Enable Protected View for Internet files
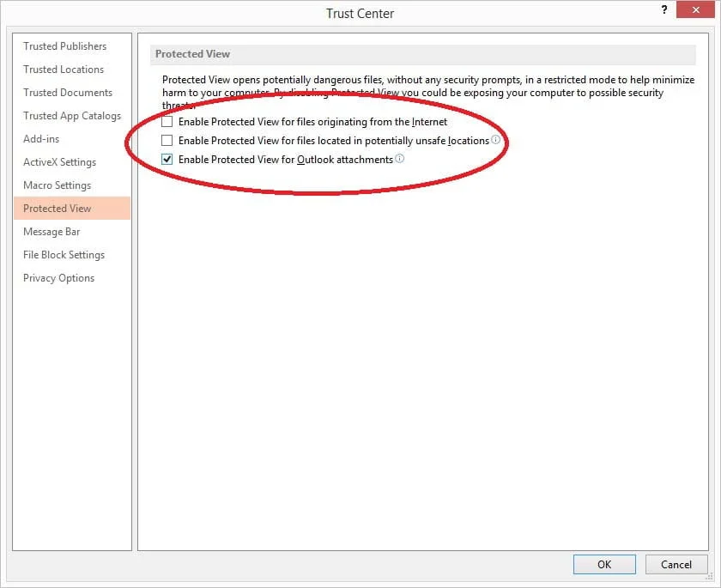Image resolution: width=721 pixels, height=588 pixels. pos(167,122)
